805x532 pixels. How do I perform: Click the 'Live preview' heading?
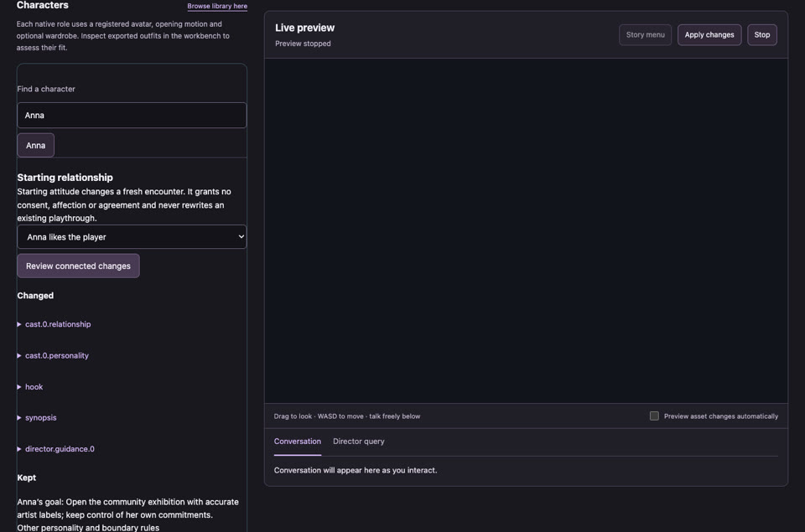pyautogui.click(x=304, y=28)
